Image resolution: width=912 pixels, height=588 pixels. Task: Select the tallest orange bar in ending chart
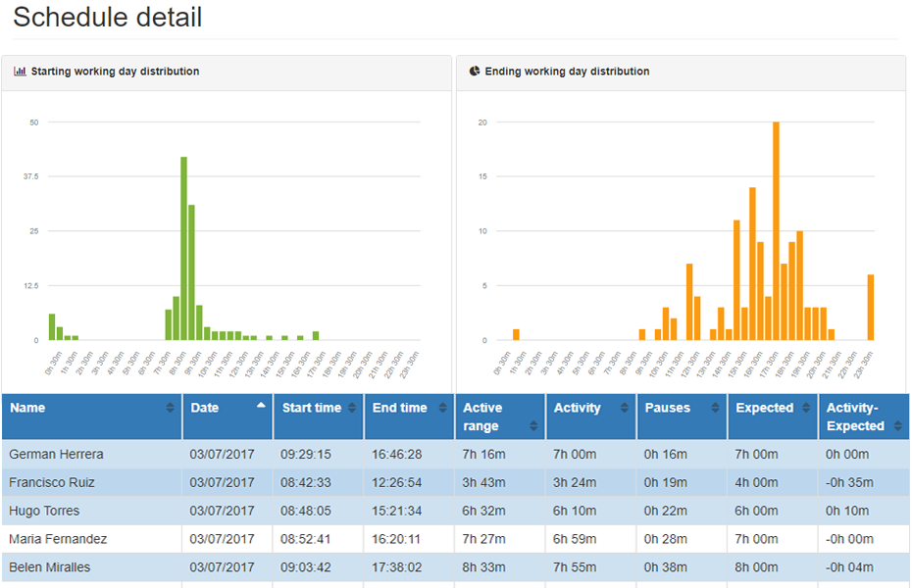click(776, 231)
